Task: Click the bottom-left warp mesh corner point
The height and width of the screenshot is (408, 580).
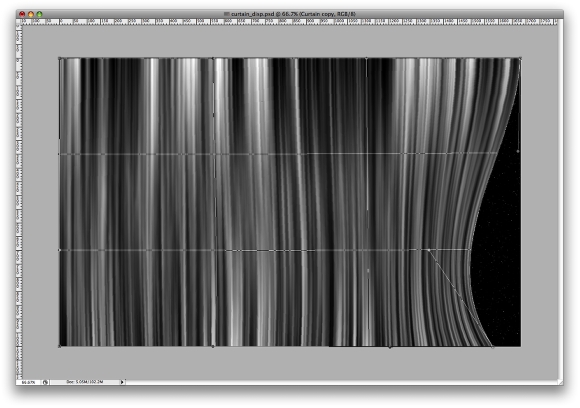Action: coord(60,346)
